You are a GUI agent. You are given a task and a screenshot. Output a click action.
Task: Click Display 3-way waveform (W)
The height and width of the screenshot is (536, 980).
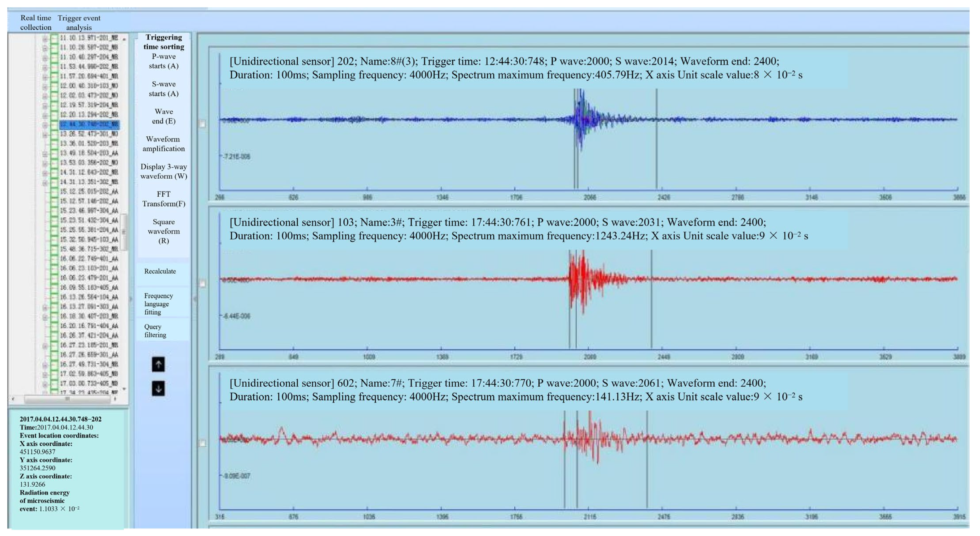[164, 171]
